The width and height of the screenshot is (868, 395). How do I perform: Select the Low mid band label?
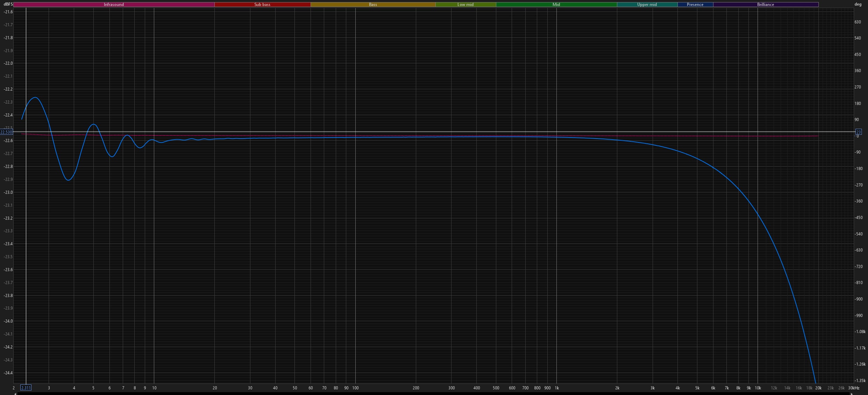pyautogui.click(x=465, y=5)
